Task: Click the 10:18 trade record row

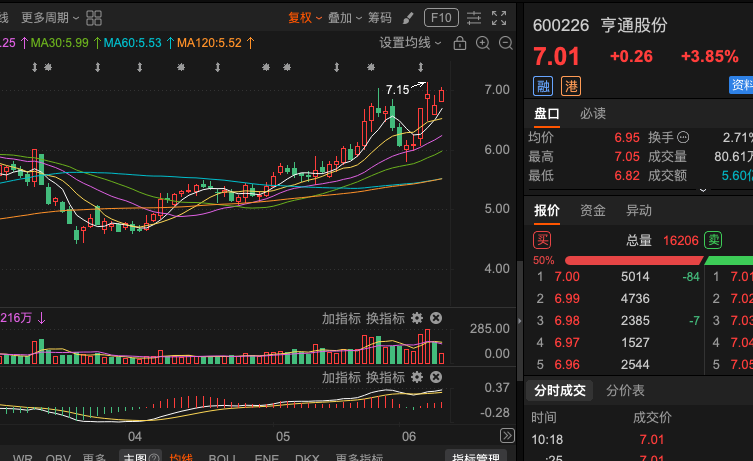Action: click(x=639, y=439)
